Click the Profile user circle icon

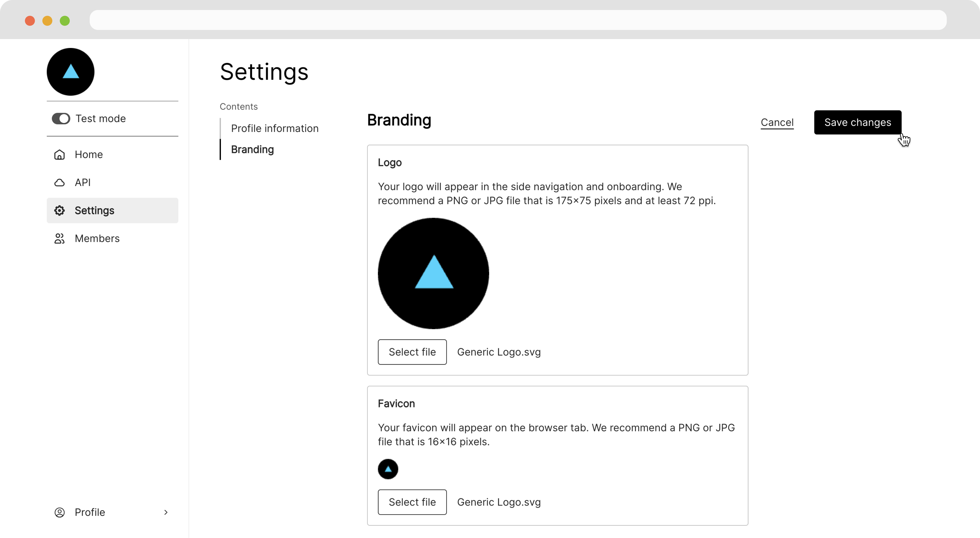59,512
